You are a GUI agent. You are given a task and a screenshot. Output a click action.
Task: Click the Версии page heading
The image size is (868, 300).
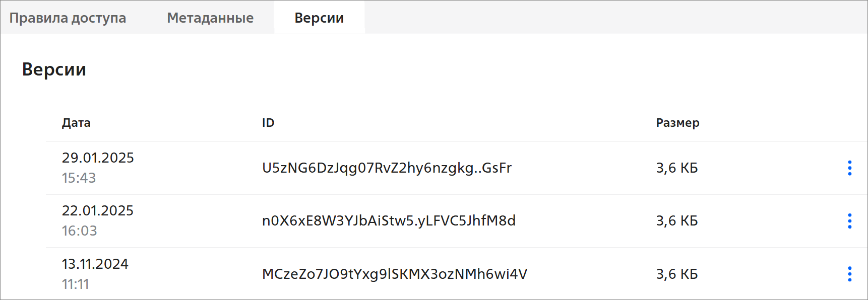click(54, 69)
